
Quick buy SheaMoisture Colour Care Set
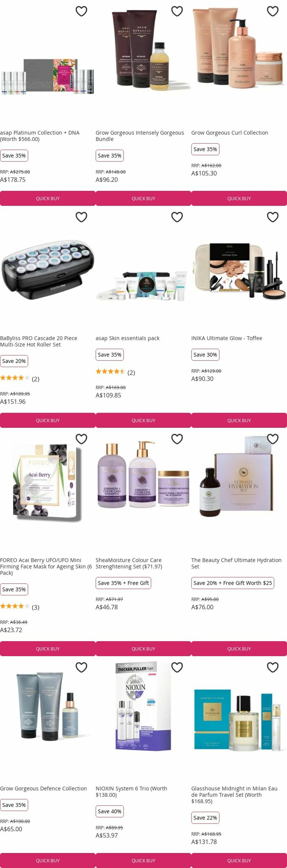(143, 649)
